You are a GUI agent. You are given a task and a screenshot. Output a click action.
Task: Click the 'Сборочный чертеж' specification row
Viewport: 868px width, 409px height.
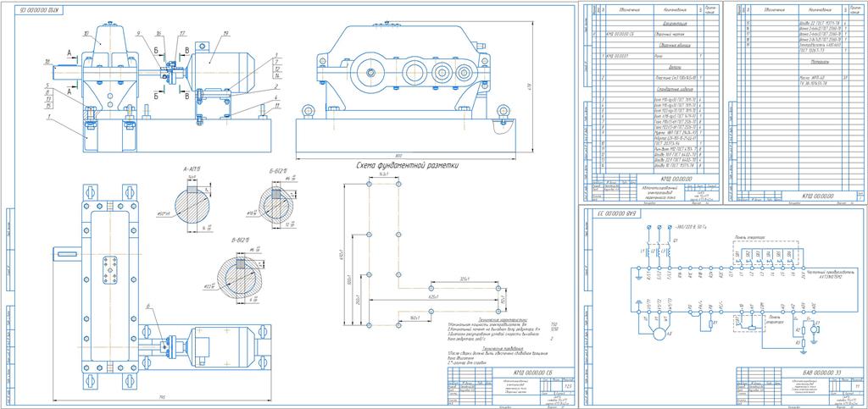pos(657,34)
